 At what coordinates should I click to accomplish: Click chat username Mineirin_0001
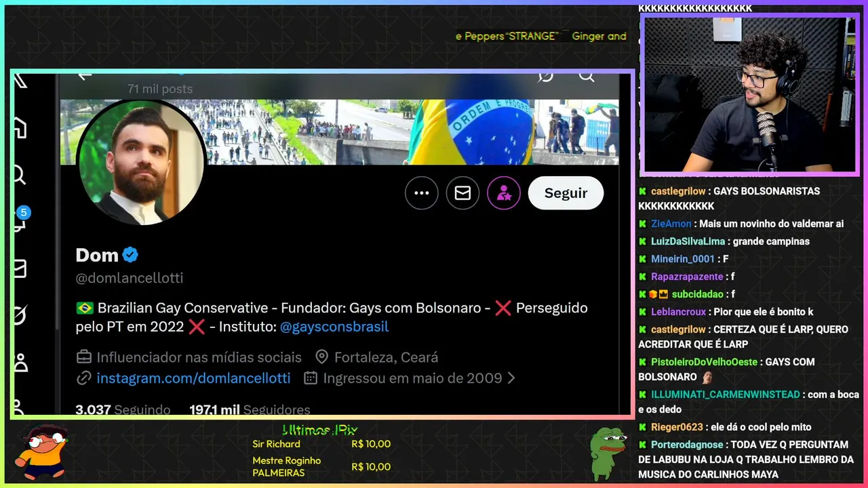point(683,259)
